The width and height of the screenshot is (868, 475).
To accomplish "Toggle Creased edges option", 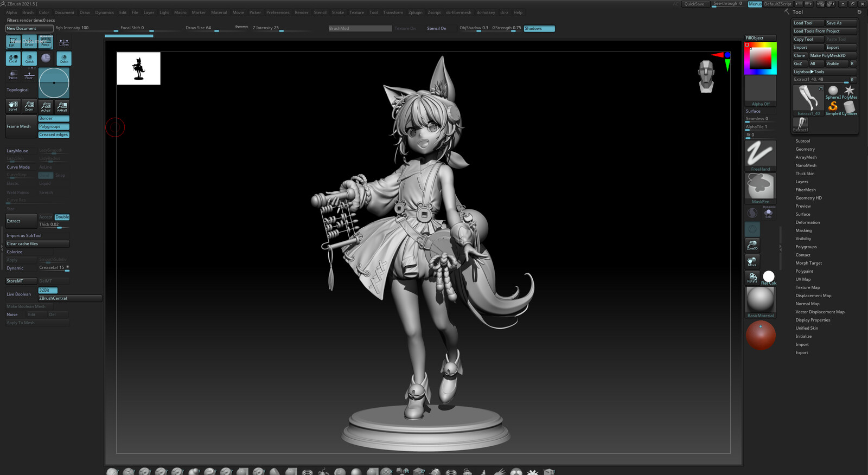I will pyautogui.click(x=54, y=134).
